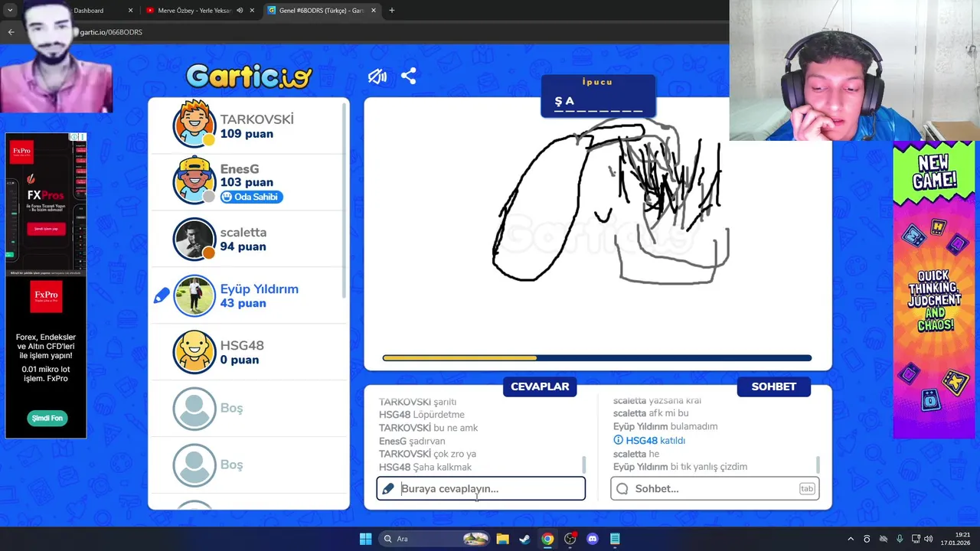
Task: Select the Genel #6BODRS Gartic tab
Action: tap(322, 11)
